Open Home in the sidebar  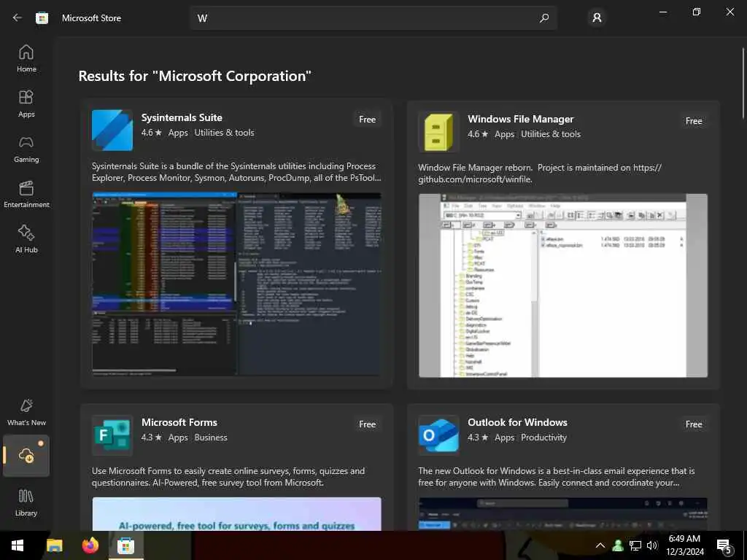[x=26, y=58]
